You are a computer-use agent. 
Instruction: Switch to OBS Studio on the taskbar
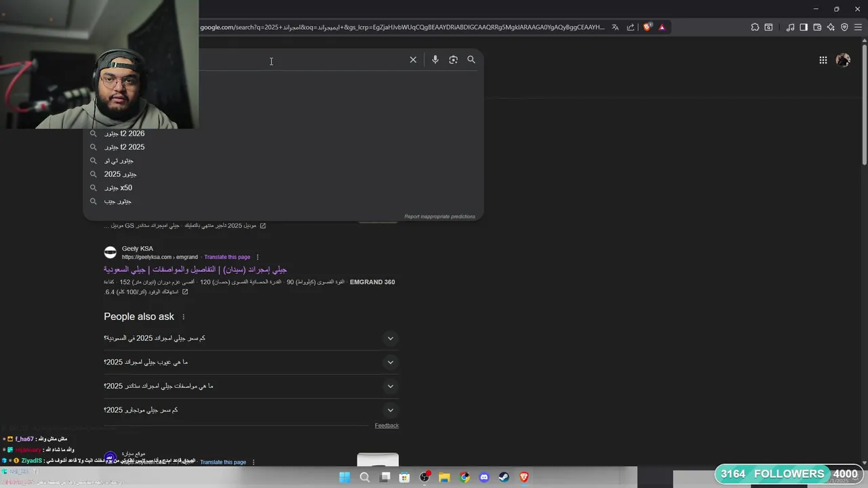click(425, 477)
